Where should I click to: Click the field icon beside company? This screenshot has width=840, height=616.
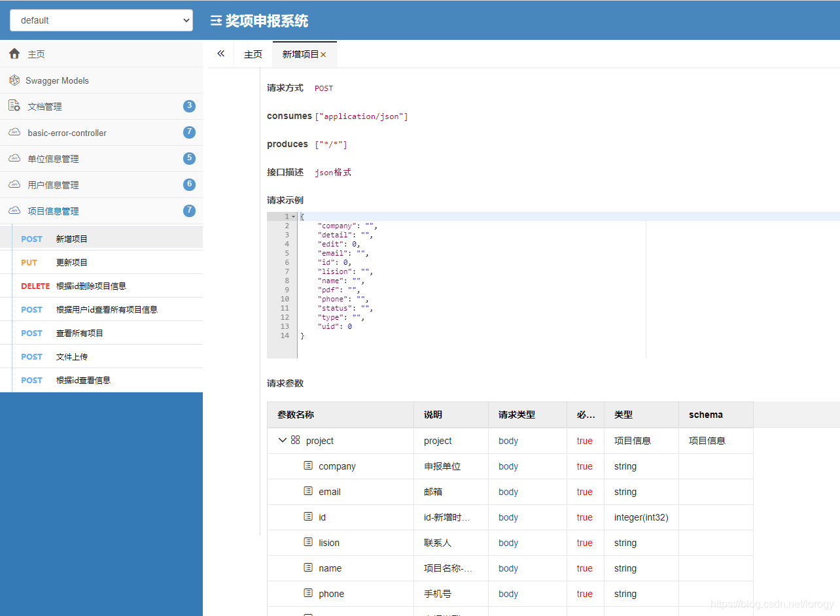308,466
